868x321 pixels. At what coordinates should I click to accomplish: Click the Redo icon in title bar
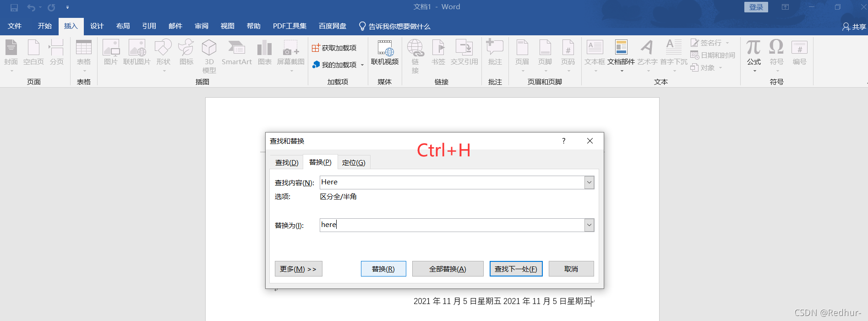pos(51,7)
